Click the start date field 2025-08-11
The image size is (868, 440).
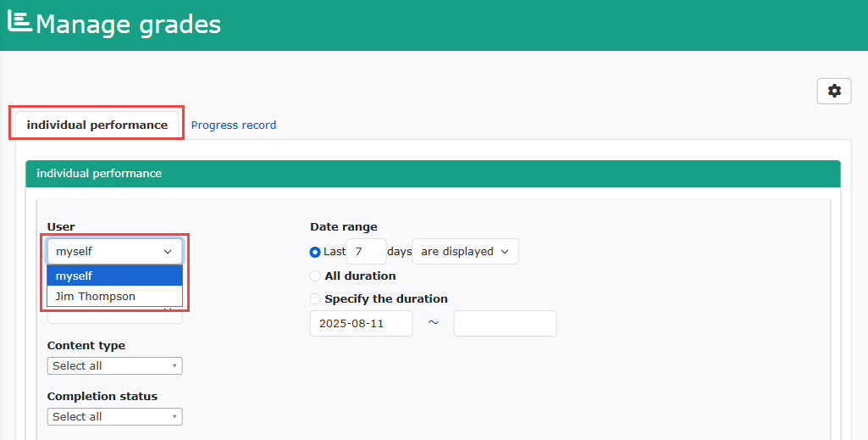click(x=361, y=324)
